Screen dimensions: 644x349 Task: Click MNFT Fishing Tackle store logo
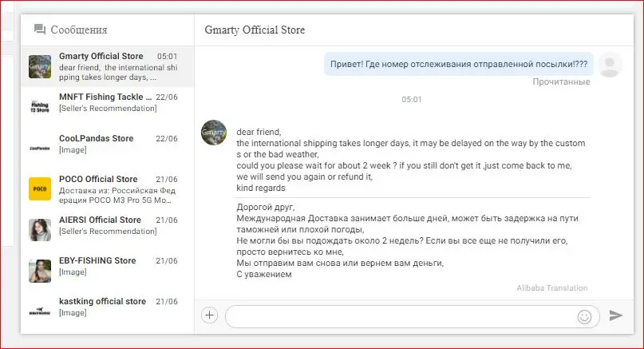(x=40, y=107)
